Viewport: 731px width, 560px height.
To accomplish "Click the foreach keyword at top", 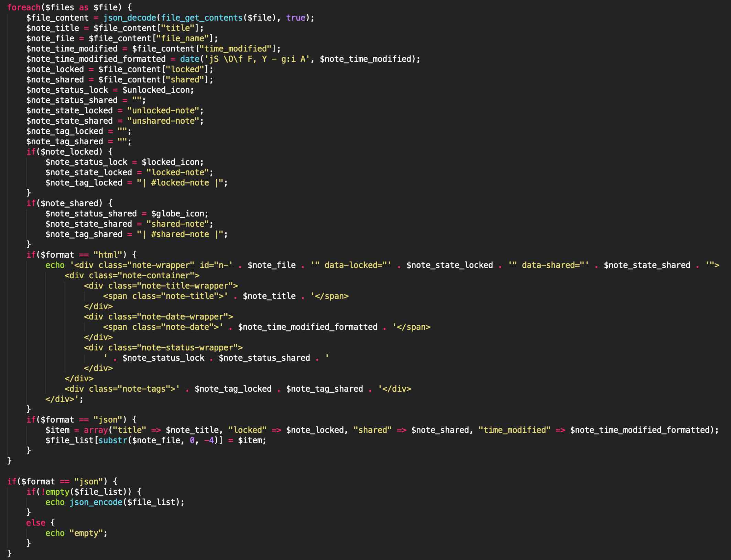I will [x=24, y=7].
